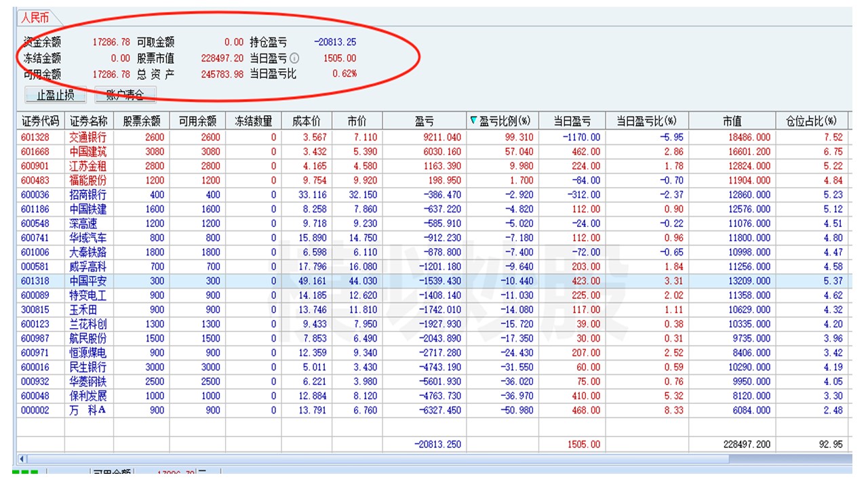Viewport: 868px width, 488px height.
Task: Click stock code 000581
Action: [x=35, y=267]
